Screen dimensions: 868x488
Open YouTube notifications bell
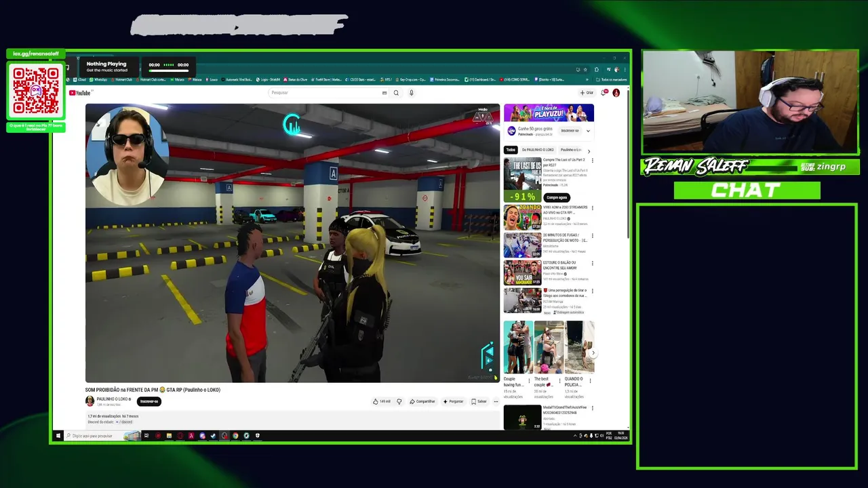click(604, 93)
